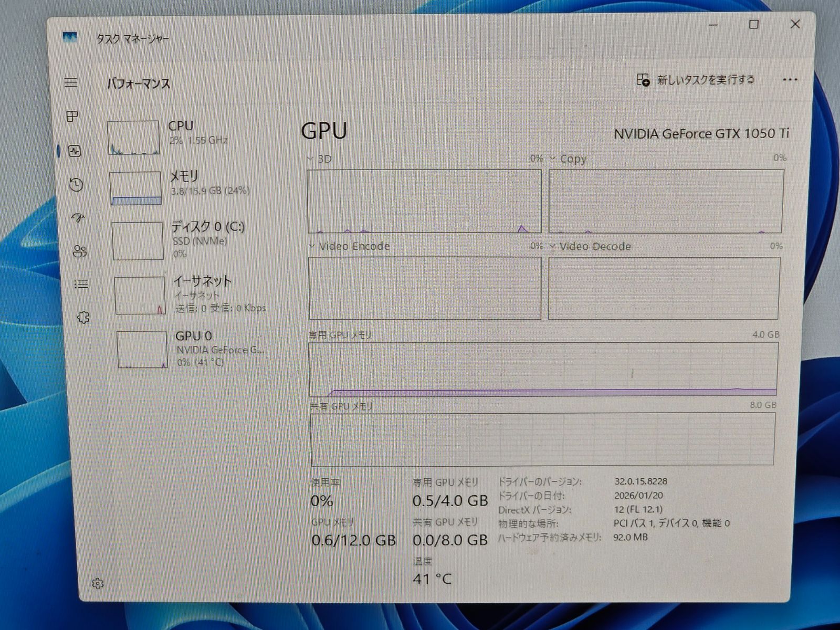
Task: Open the Users page icon
Action: coord(80,251)
